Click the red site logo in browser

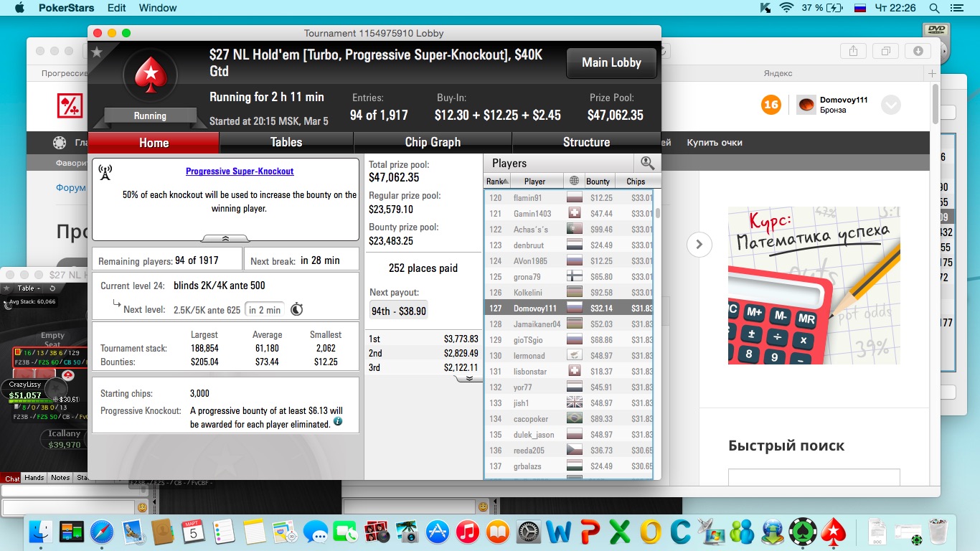tap(70, 105)
